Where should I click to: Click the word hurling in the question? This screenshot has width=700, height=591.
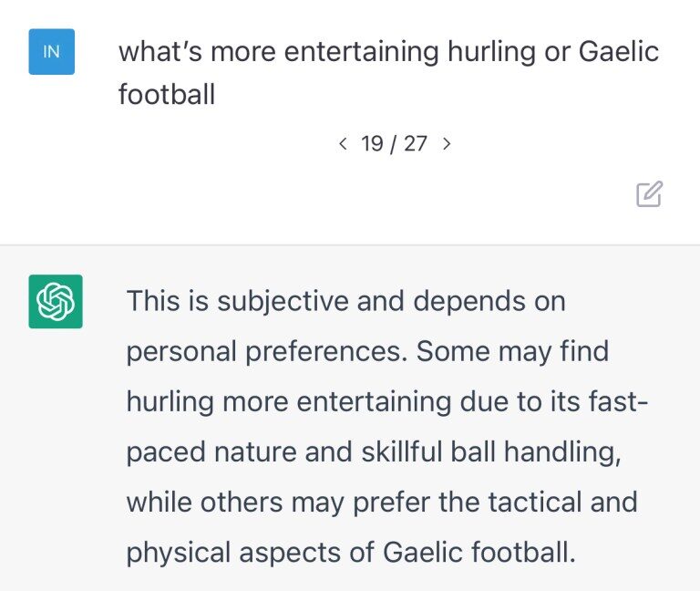(x=491, y=53)
